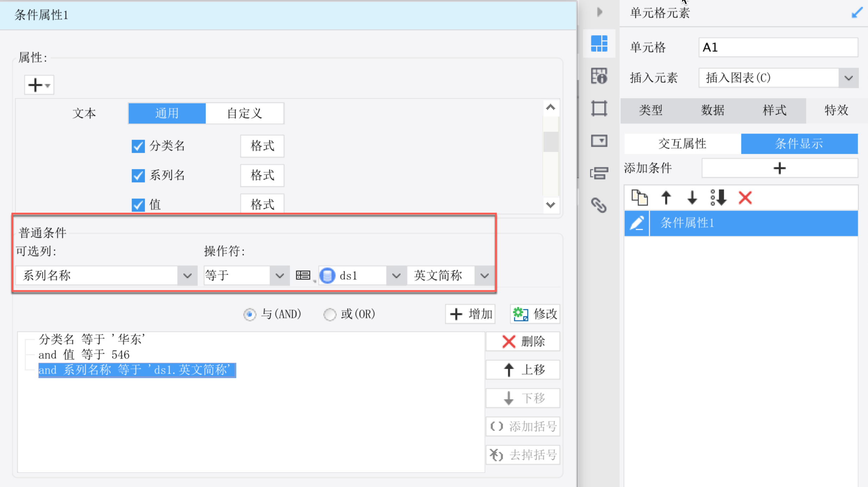Click pencil edit icon beside 条件属性1
This screenshot has width=868, height=487.
point(637,223)
